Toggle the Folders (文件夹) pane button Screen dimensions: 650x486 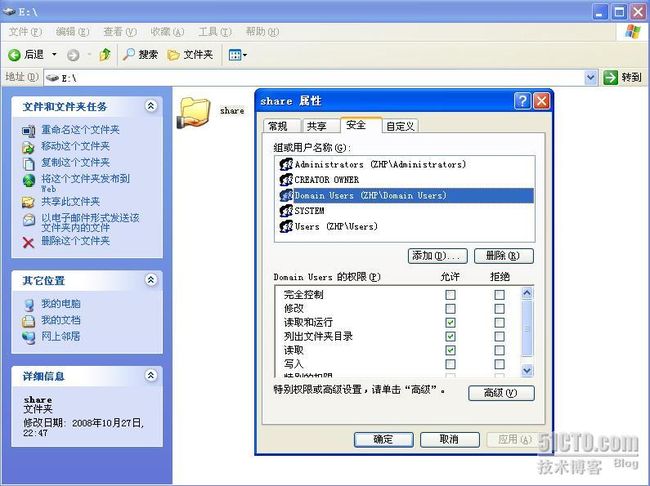pyautogui.click(x=190, y=54)
